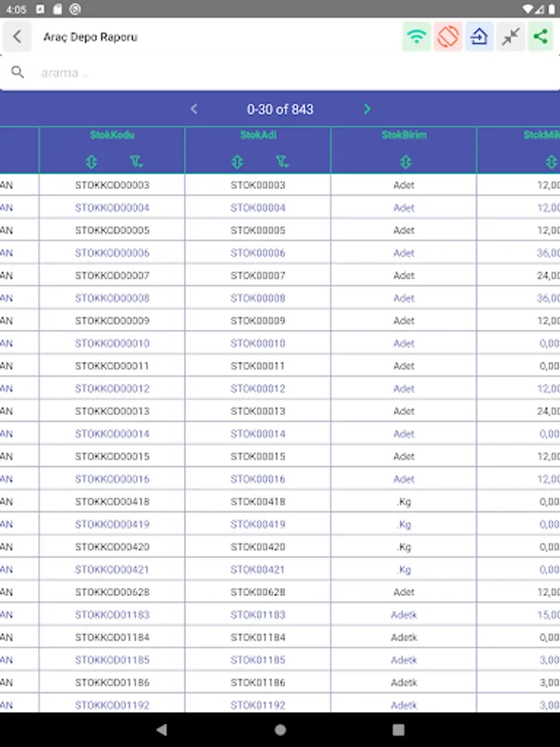Open the StokAdi column filter
This screenshot has width=560, height=747.
[x=282, y=162]
